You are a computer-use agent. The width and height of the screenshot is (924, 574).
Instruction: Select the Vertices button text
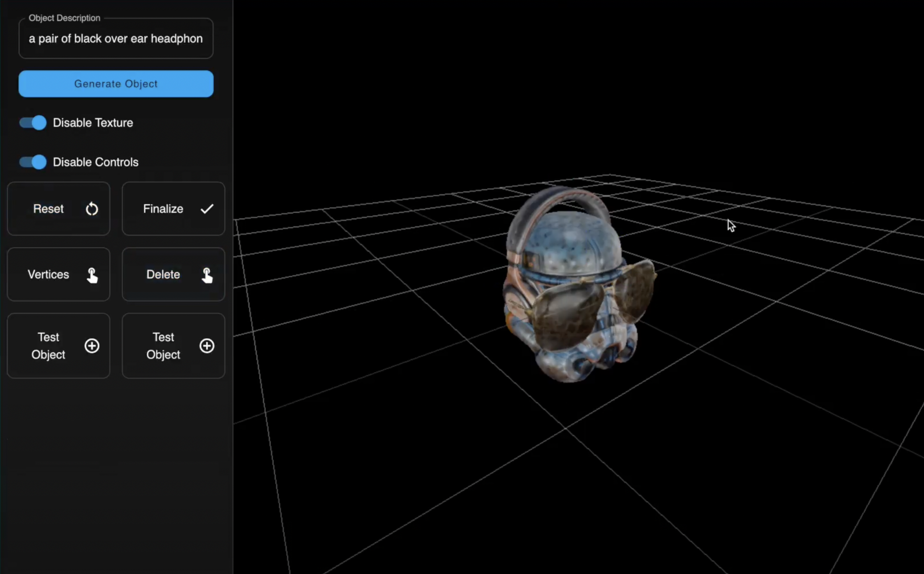pos(48,274)
